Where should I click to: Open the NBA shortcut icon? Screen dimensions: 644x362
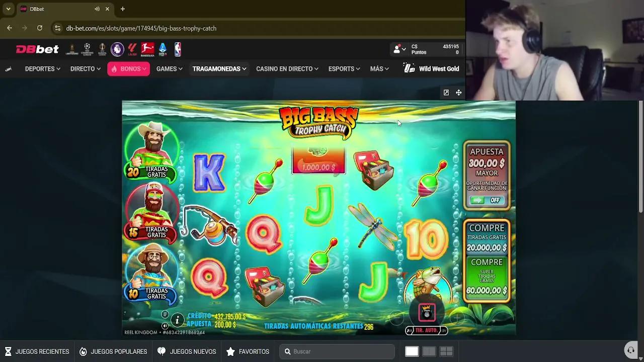click(178, 49)
